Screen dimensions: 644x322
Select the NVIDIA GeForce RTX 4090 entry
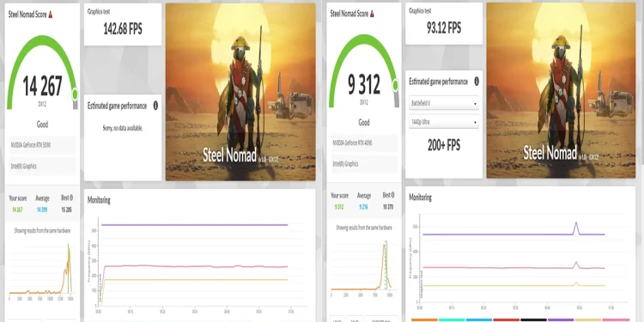(364, 143)
